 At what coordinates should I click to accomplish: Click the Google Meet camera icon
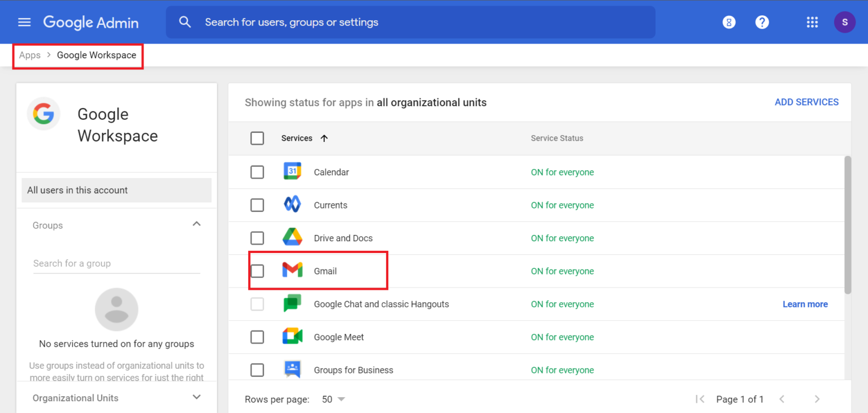coord(292,337)
